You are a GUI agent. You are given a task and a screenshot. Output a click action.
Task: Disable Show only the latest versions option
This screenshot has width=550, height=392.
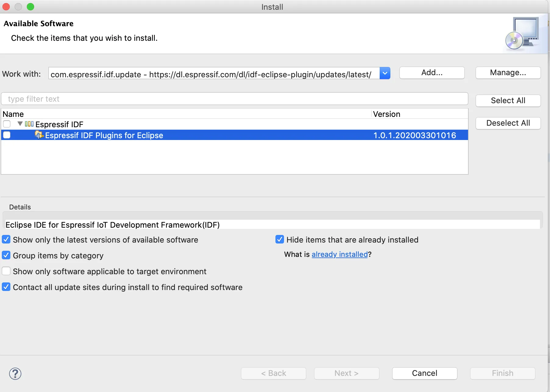(6, 240)
